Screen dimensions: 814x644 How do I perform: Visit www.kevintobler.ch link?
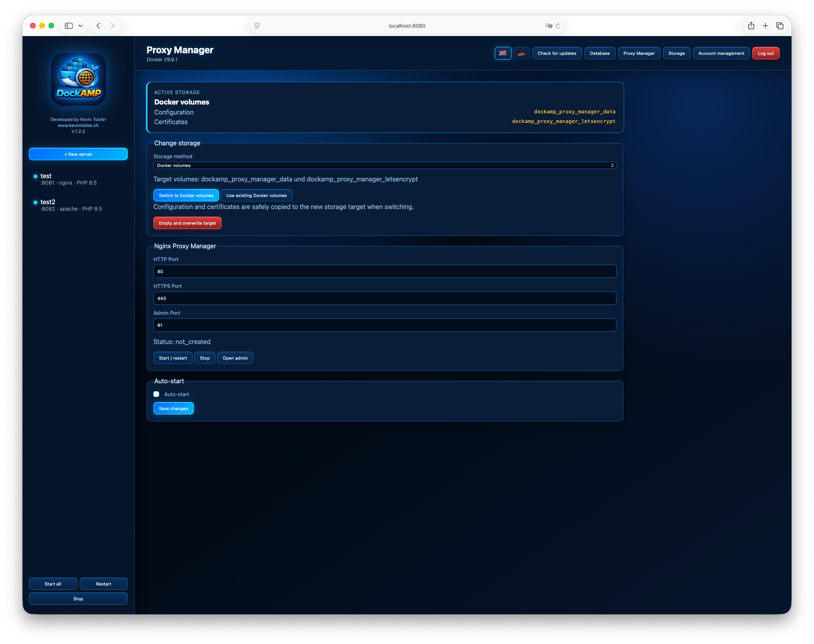78,125
